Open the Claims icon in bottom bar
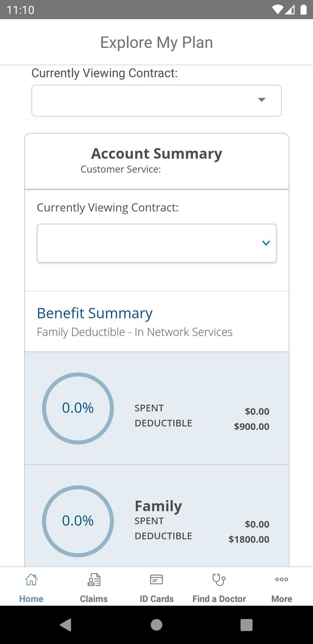Viewport: 313px width, 644px height. click(94, 580)
